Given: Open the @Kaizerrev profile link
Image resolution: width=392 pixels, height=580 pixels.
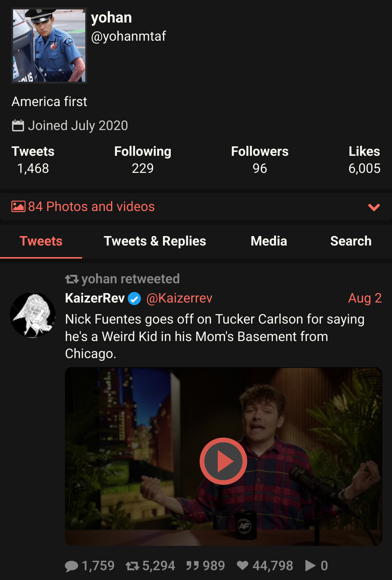Looking at the screenshot, I should 179,298.
